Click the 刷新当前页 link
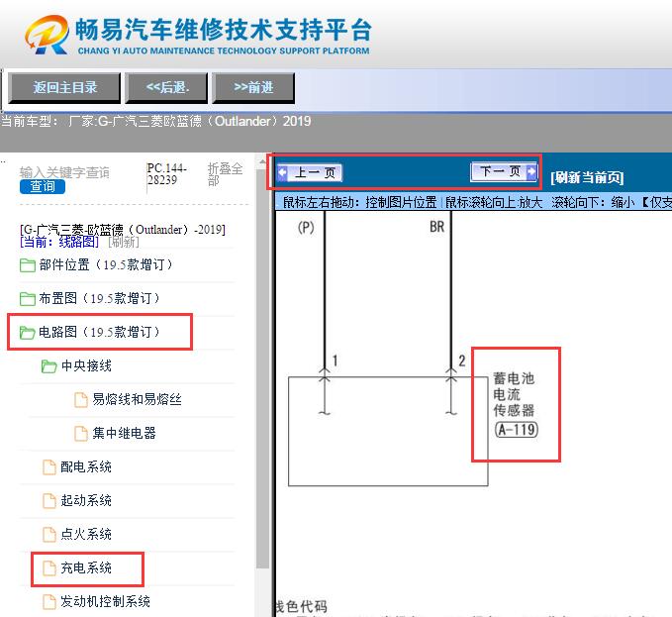Viewport: 672px width, 617px height. (x=587, y=177)
